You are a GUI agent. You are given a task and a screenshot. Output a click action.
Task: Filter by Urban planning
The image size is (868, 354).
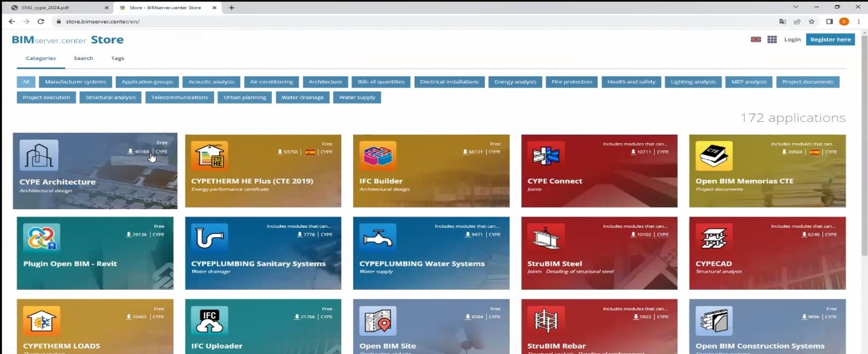click(x=245, y=97)
